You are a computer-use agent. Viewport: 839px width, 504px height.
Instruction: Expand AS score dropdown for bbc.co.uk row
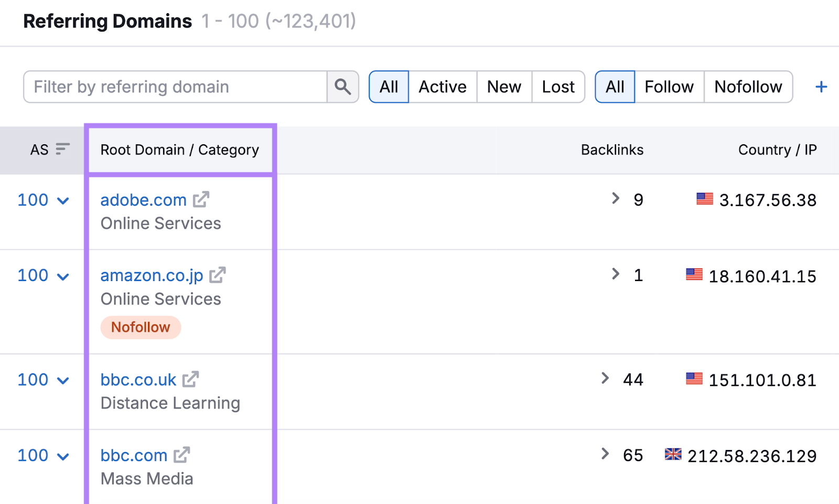tap(63, 381)
